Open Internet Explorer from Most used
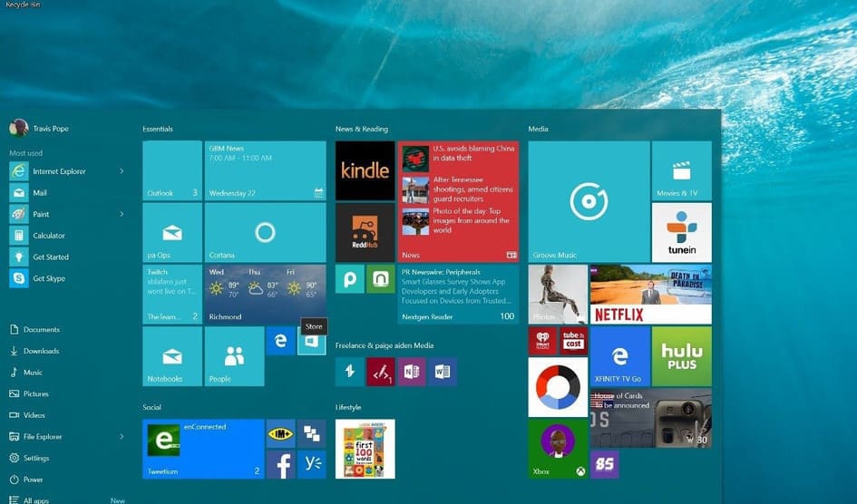The width and height of the screenshot is (857, 504). tap(59, 171)
